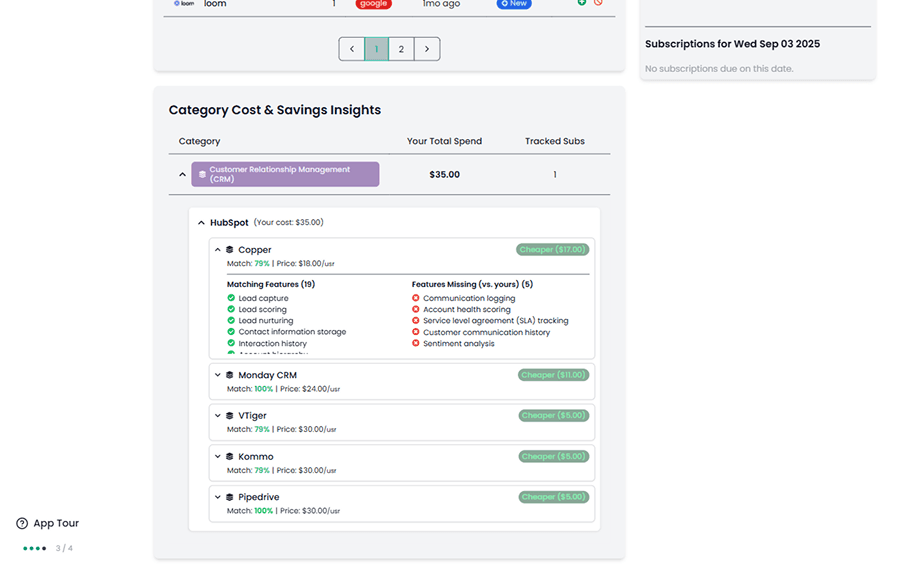
Task: Collapse the HubSpot alternatives section
Action: [x=201, y=223]
